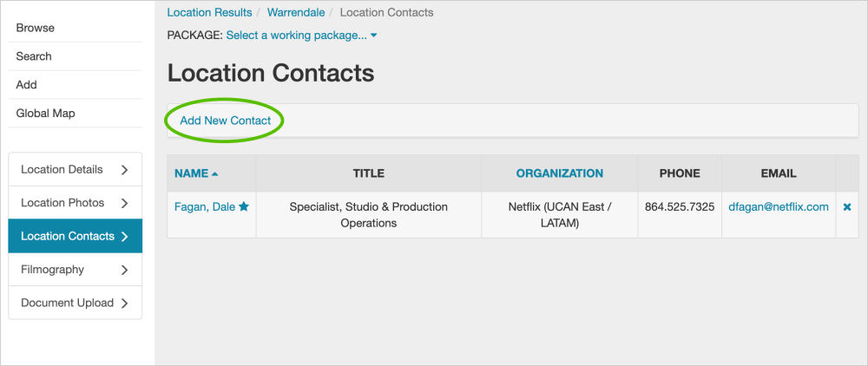This screenshot has width=868, height=366.
Task: Click the Filmography chevron arrow
Action: click(x=124, y=270)
